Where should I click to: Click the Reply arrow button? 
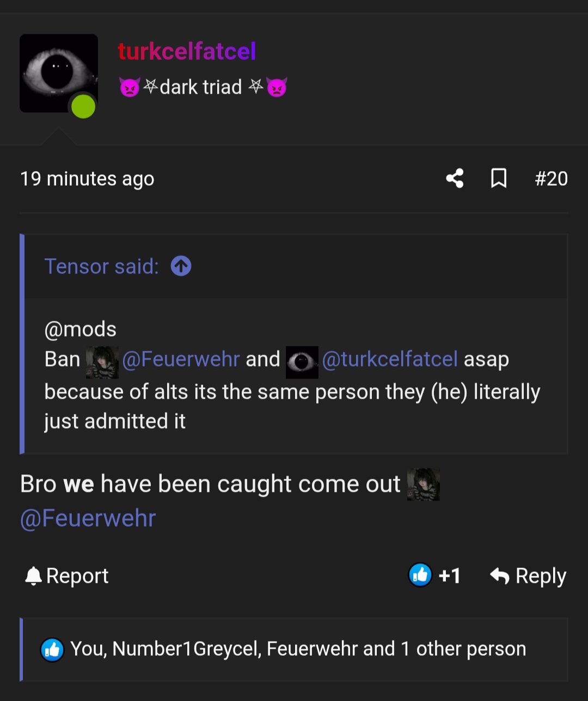coord(528,576)
